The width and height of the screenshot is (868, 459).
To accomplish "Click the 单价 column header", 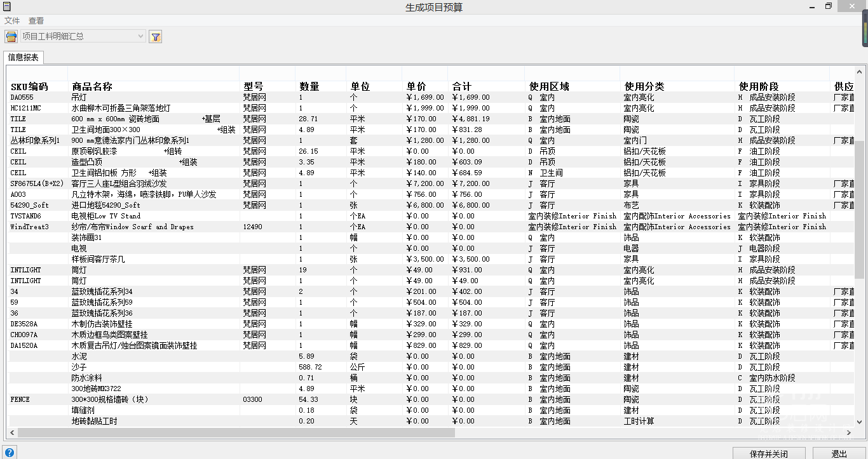I will coord(416,86).
